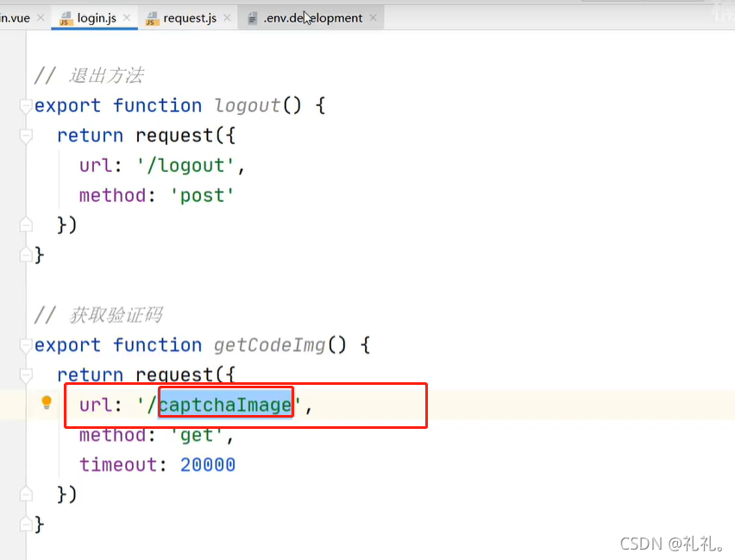Viewport: 735px width, 560px height.
Task: Click fold end marker after getCodeImg request
Action: (x=26, y=494)
